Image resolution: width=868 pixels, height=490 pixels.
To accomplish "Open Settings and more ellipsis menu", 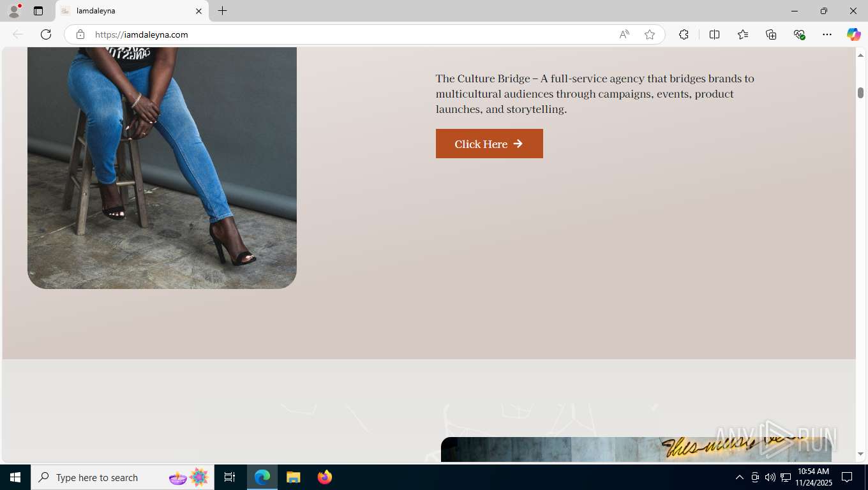I will pyautogui.click(x=827, y=34).
